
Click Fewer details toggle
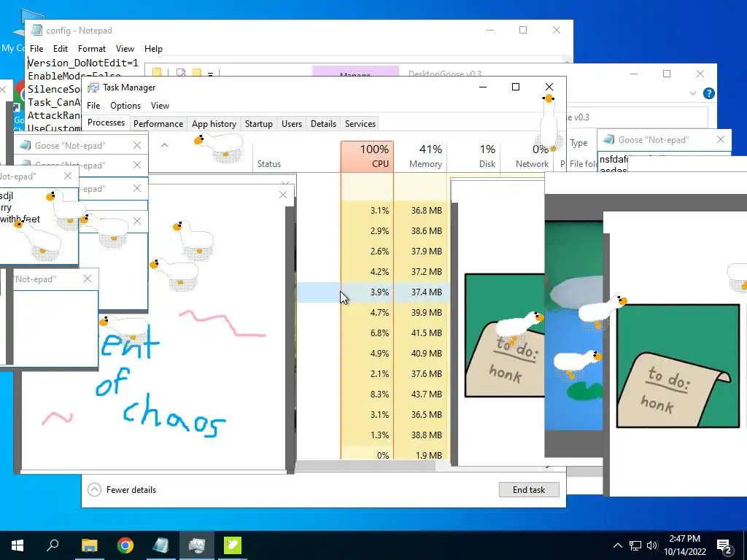coord(122,489)
